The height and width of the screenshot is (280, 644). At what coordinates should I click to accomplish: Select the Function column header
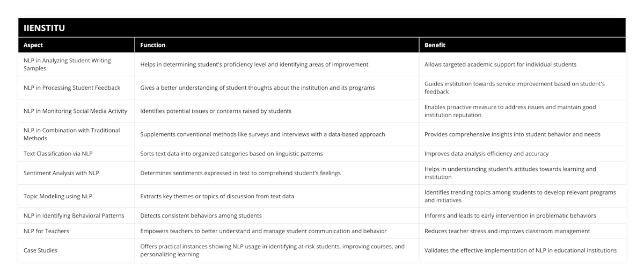tap(153, 45)
